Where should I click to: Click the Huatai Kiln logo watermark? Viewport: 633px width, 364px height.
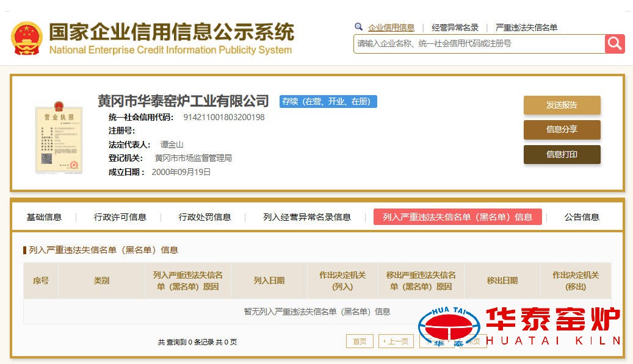tap(519, 327)
